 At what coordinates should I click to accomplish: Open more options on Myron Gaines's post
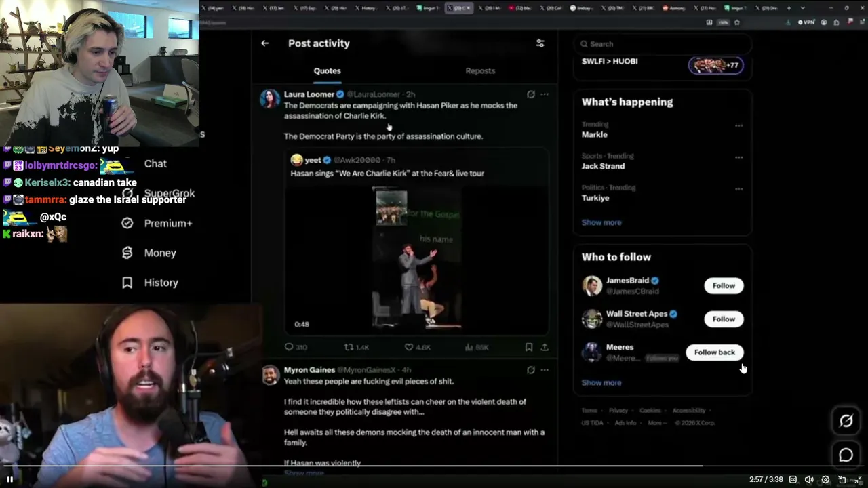[x=545, y=370]
